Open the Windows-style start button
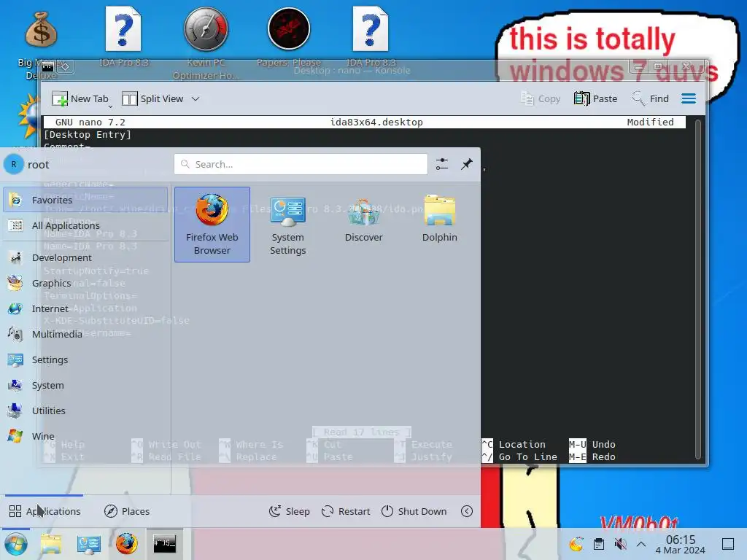 pos(16,544)
